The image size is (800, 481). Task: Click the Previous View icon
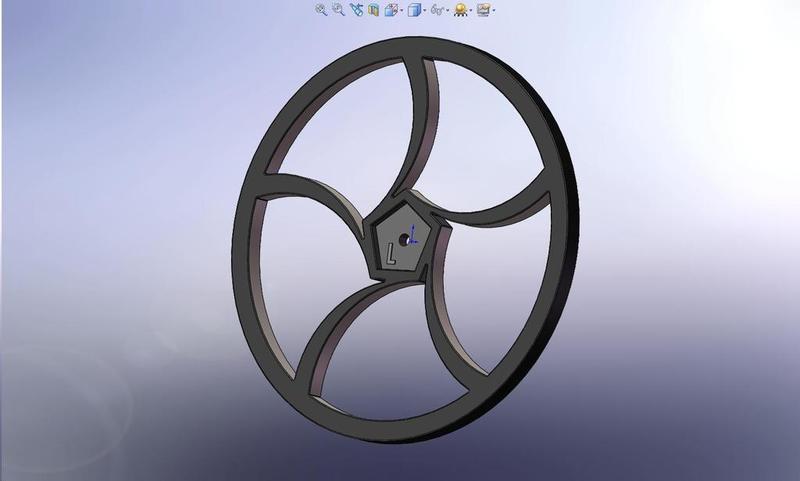coord(356,10)
